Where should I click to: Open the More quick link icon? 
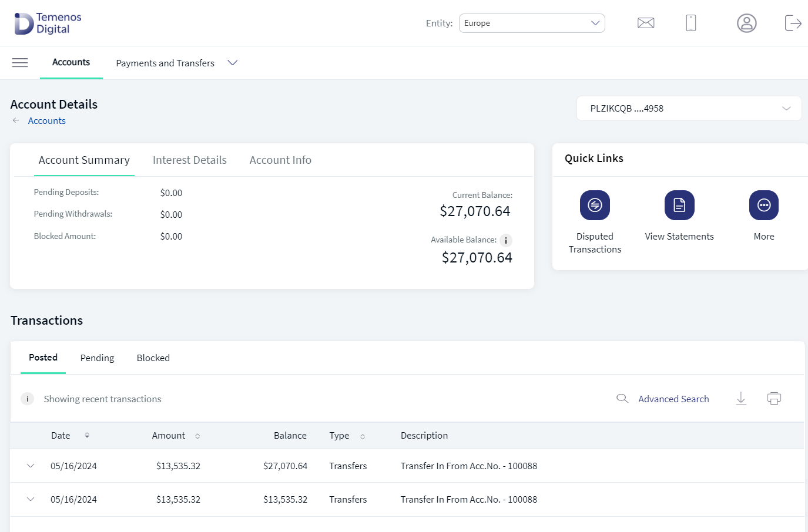pos(764,205)
